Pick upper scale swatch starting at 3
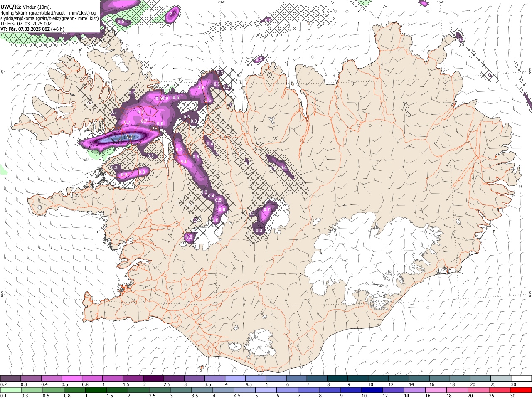Image resolution: width=532 pixels, height=399 pixels. [x=194, y=379]
